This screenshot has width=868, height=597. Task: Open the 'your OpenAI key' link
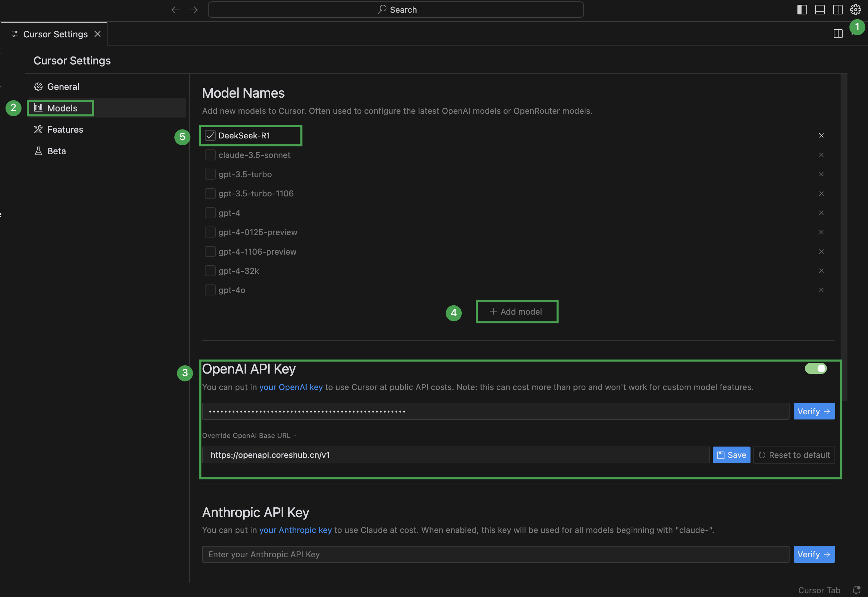point(291,387)
